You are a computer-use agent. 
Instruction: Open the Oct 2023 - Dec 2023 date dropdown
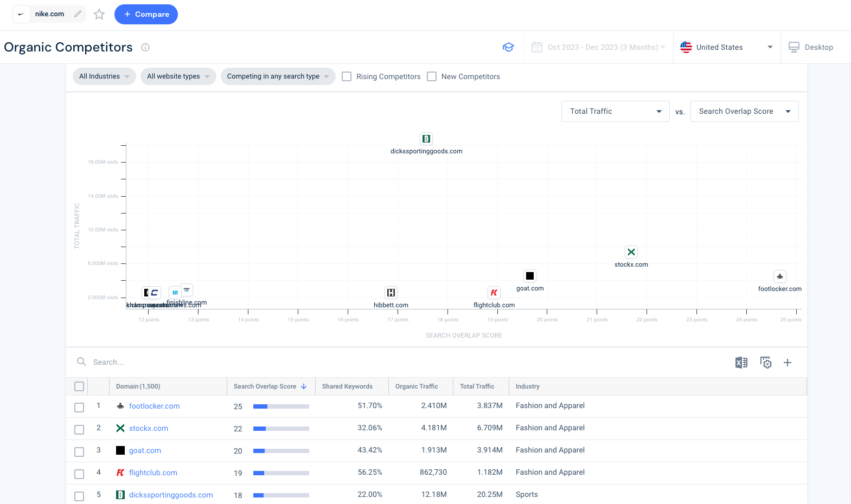tap(598, 47)
